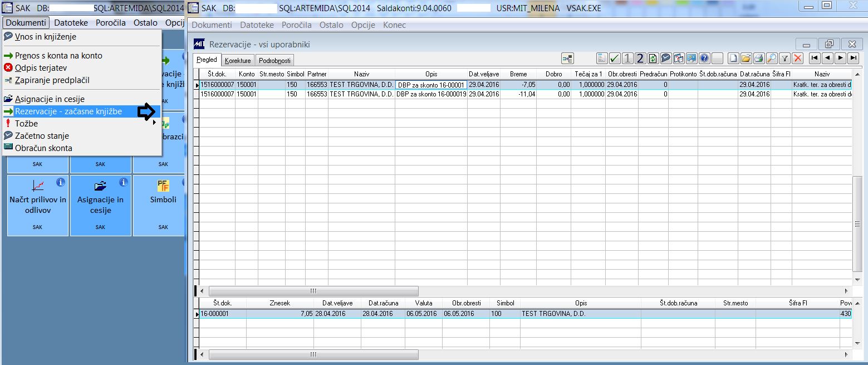
Task: Click the speech bubble checkmark toolbar icon
Action: [666, 59]
